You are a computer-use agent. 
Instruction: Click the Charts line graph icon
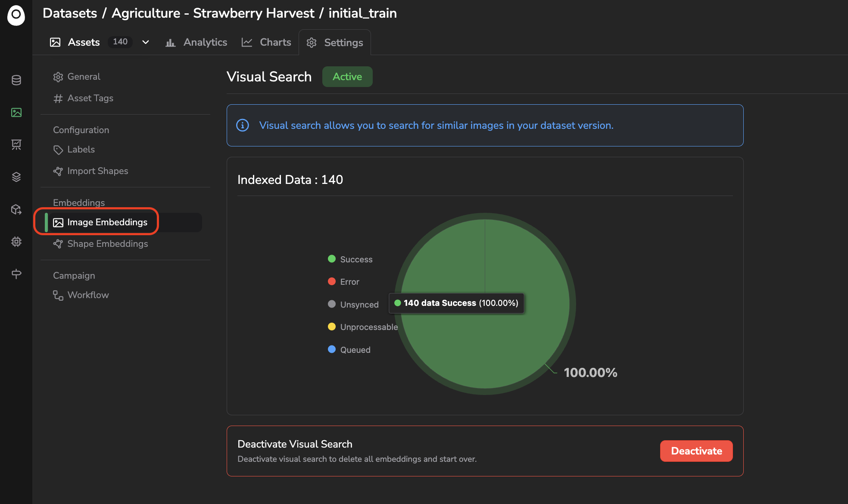pos(247,42)
